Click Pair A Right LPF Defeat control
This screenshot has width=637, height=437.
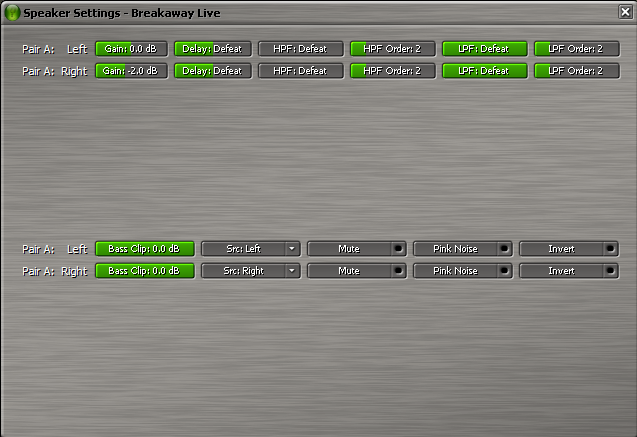[484, 71]
